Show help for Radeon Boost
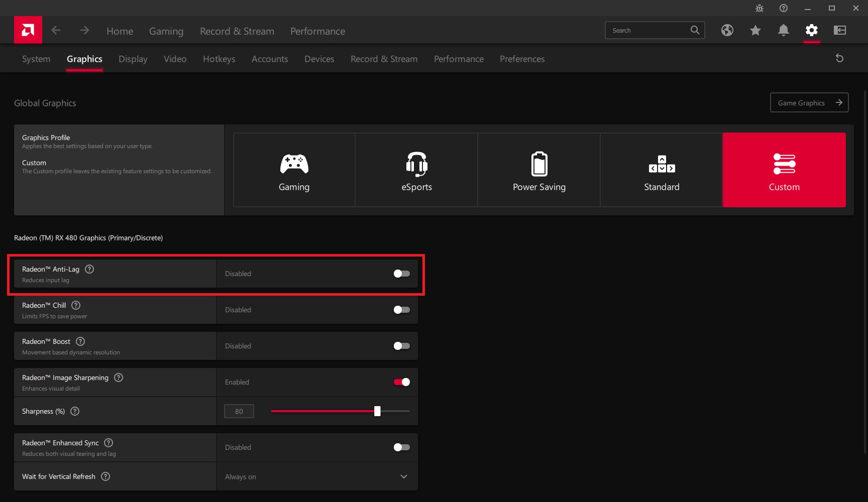Image resolution: width=868 pixels, height=502 pixels. click(x=80, y=341)
